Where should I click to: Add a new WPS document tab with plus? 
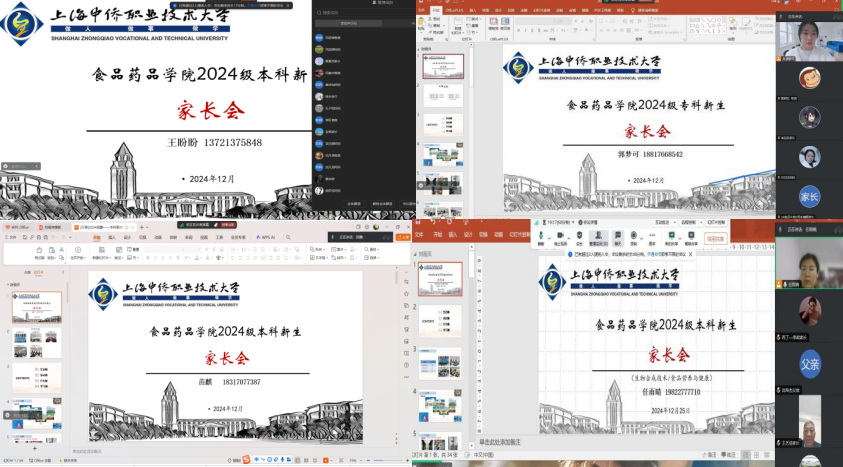[142, 227]
